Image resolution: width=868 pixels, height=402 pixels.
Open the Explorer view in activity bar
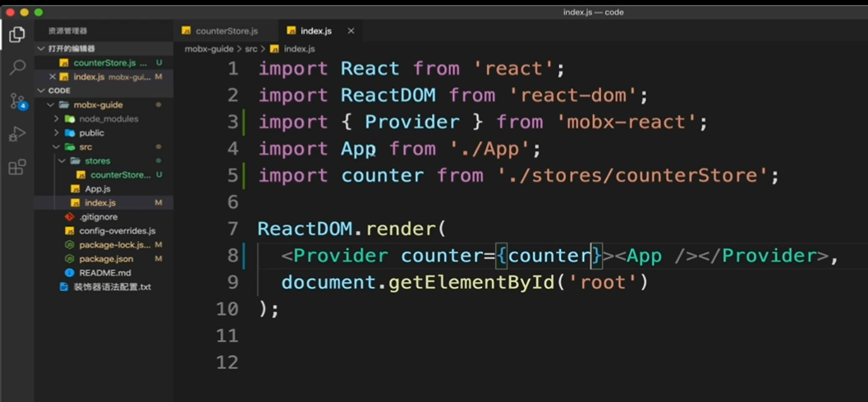17,35
